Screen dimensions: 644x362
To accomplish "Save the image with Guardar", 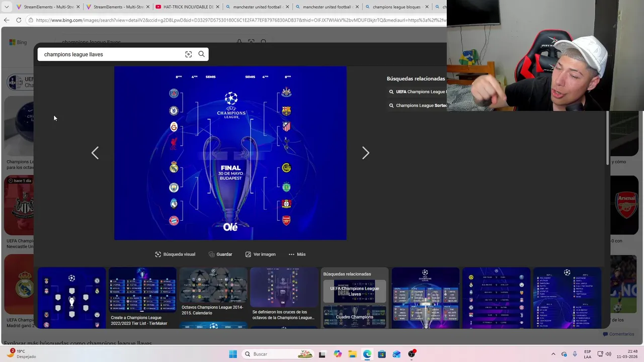I will [220, 254].
